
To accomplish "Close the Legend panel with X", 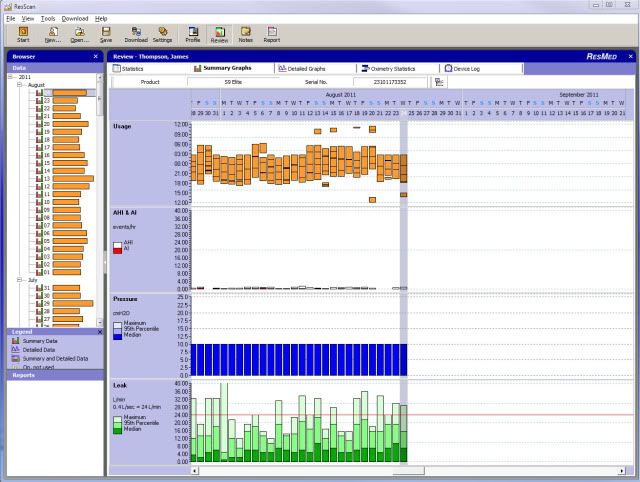I will [x=100, y=332].
